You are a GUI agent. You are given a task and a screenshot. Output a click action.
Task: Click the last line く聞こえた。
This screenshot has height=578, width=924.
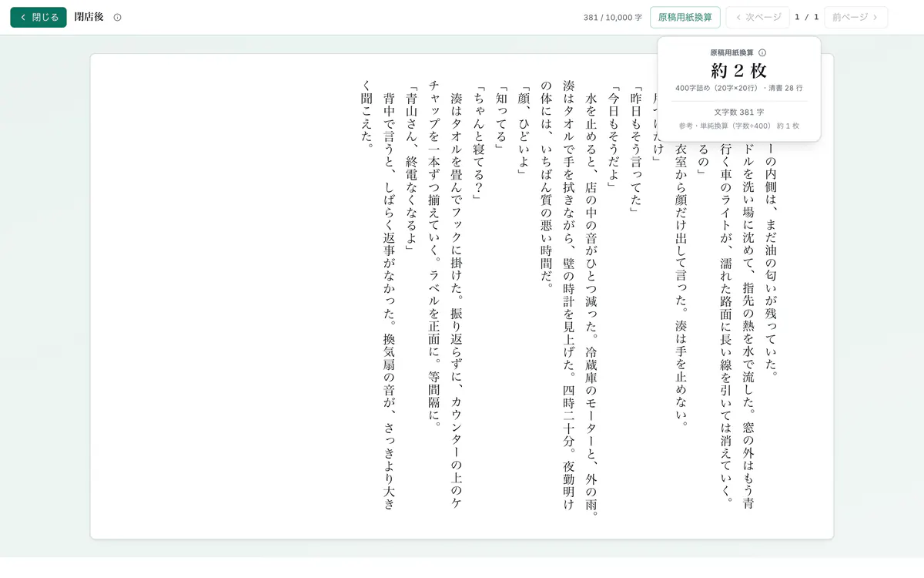click(368, 114)
